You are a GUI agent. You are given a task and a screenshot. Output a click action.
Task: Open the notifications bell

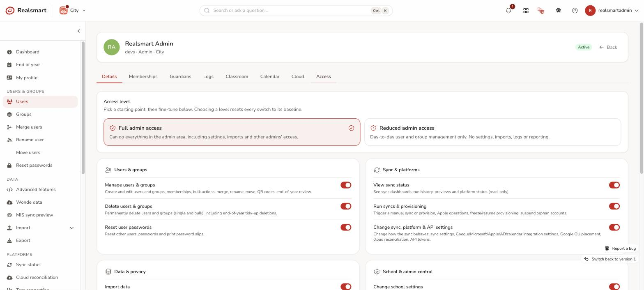tap(508, 11)
